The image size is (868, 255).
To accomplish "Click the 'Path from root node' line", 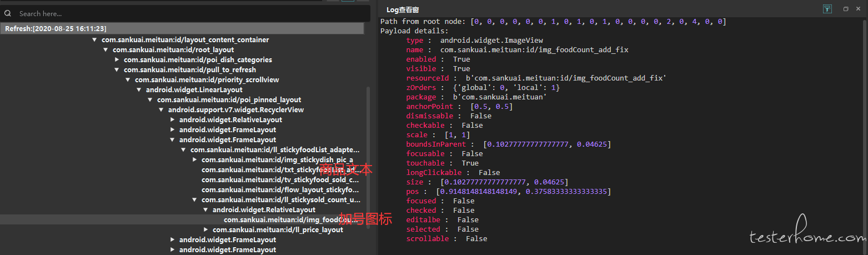I will pyautogui.click(x=553, y=22).
